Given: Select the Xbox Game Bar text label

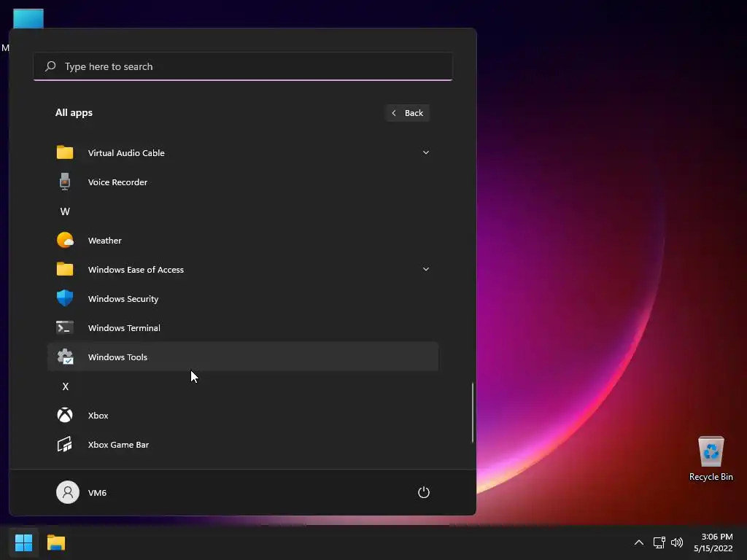Looking at the screenshot, I should [119, 445].
